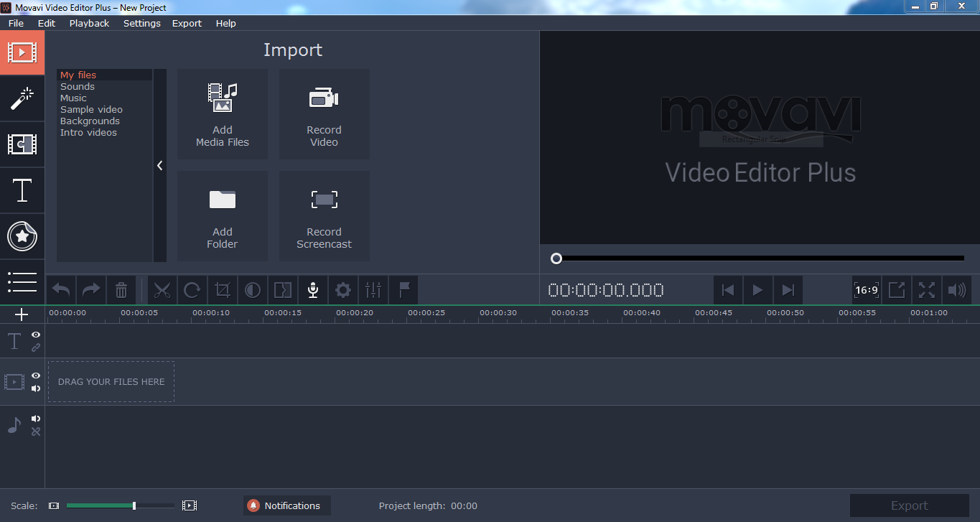Click the Undo arrow in toolbar
This screenshot has width=980, height=522.
coord(61,290)
